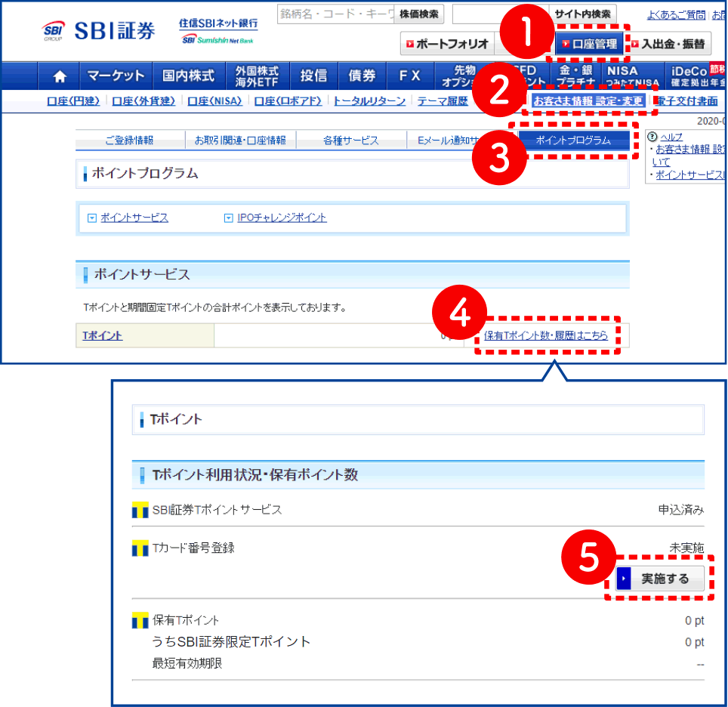Open お客さま情報 設定・変更 link
The image size is (728, 707).
(588, 100)
